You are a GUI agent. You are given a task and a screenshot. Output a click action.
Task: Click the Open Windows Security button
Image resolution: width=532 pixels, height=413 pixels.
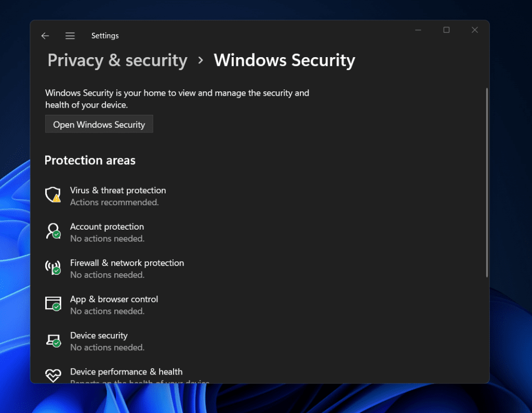coord(99,124)
